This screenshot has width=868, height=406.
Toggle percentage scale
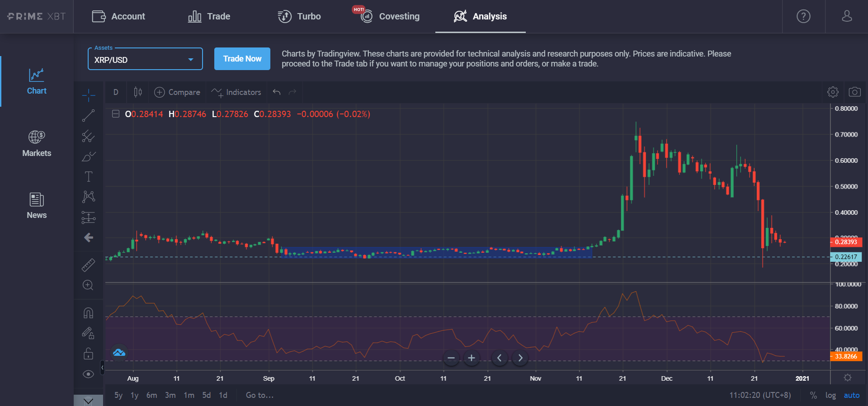coord(813,395)
